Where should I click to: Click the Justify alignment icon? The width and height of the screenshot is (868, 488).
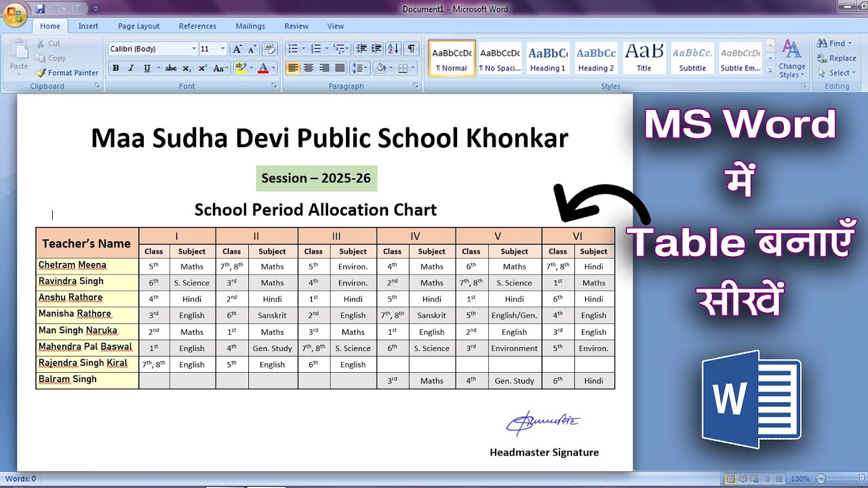pyautogui.click(x=340, y=68)
